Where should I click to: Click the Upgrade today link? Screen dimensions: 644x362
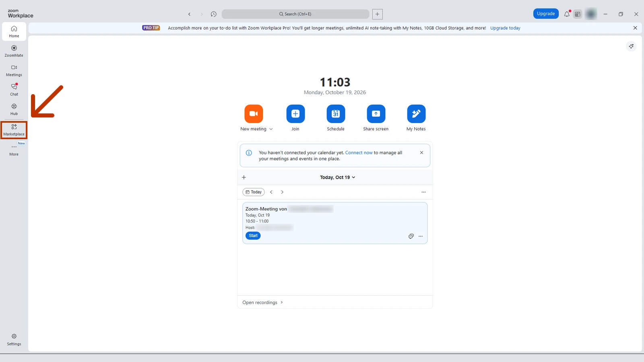point(505,28)
